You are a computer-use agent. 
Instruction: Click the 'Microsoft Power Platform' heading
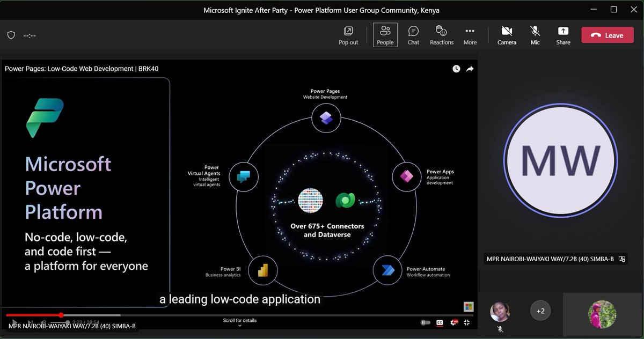coord(68,188)
